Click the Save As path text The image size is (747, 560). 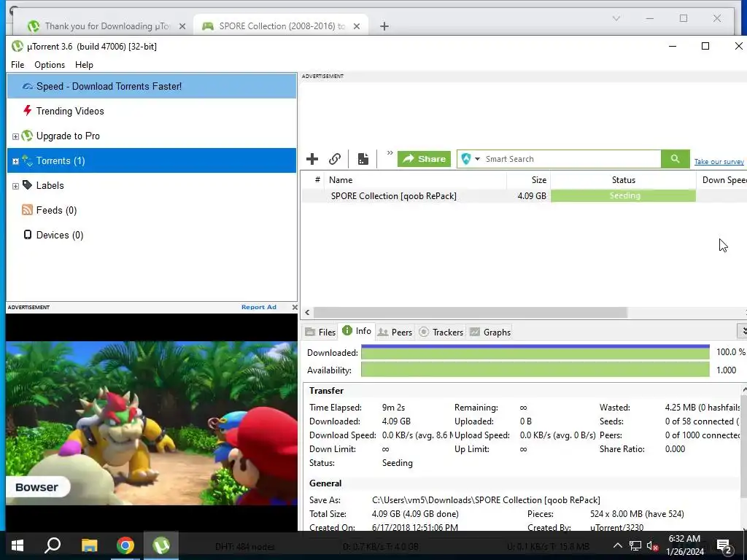[486, 500]
